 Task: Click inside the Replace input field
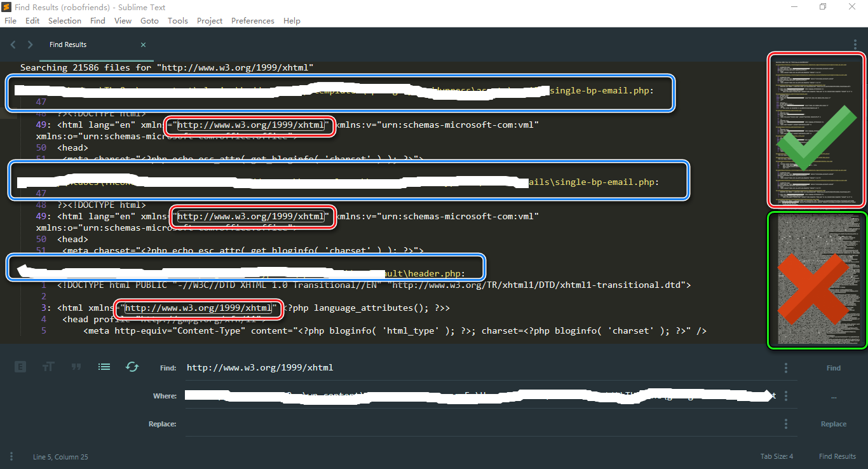tap(445, 423)
